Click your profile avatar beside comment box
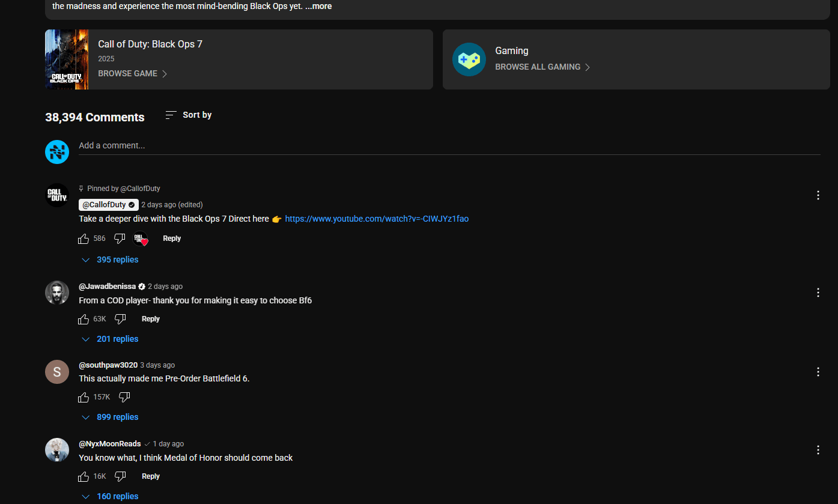The height and width of the screenshot is (504, 838). [57, 152]
